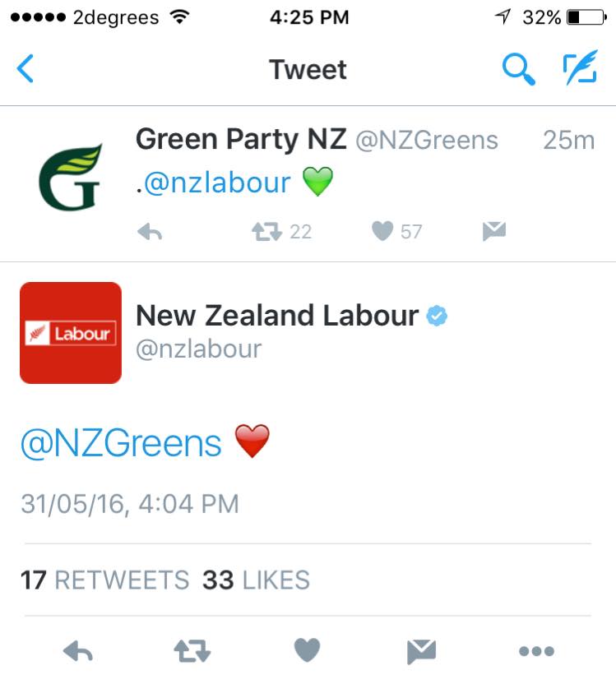This screenshot has width=616, height=684.
Task: Open New Zealand Labour avatar
Action: tap(71, 333)
